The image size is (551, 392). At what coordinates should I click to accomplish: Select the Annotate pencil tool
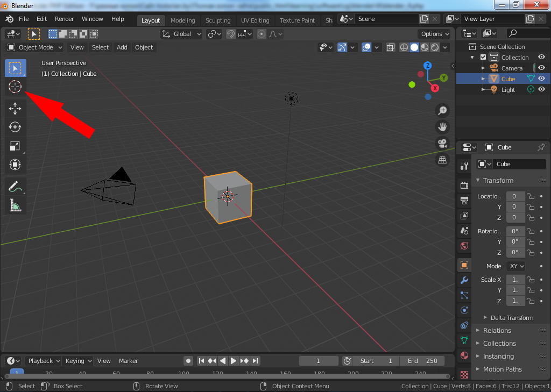pos(15,187)
